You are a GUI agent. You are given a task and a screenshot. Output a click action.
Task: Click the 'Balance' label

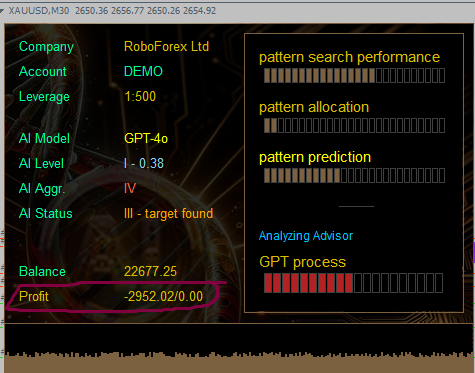[x=42, y=272]
